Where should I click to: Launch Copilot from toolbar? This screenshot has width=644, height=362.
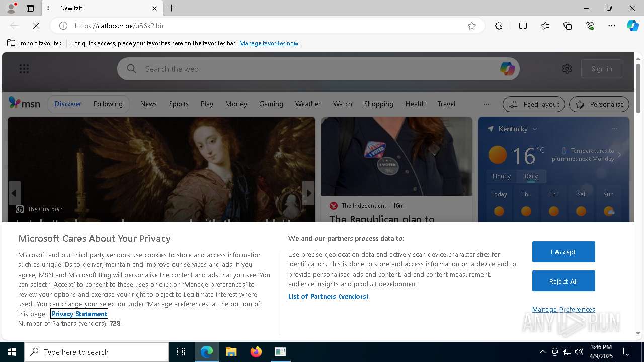pyautogui.click(x=632, y=26)
